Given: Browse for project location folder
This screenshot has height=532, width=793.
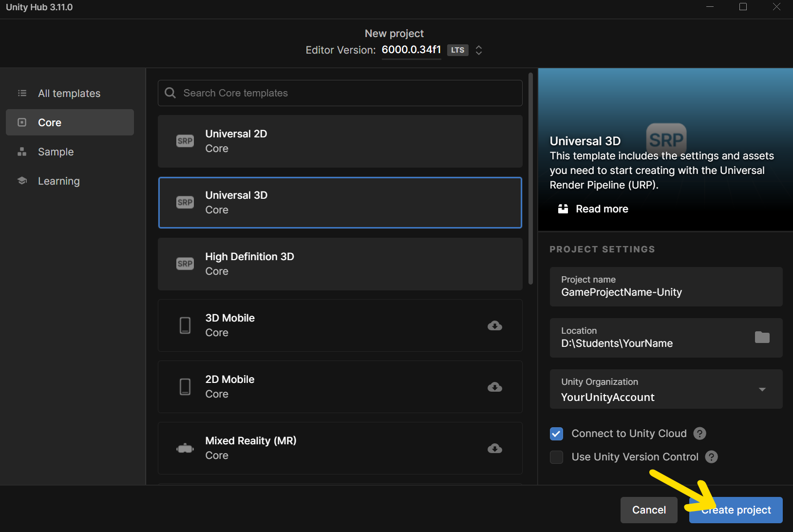Looking at the screenshot, I should coord(762,337).
